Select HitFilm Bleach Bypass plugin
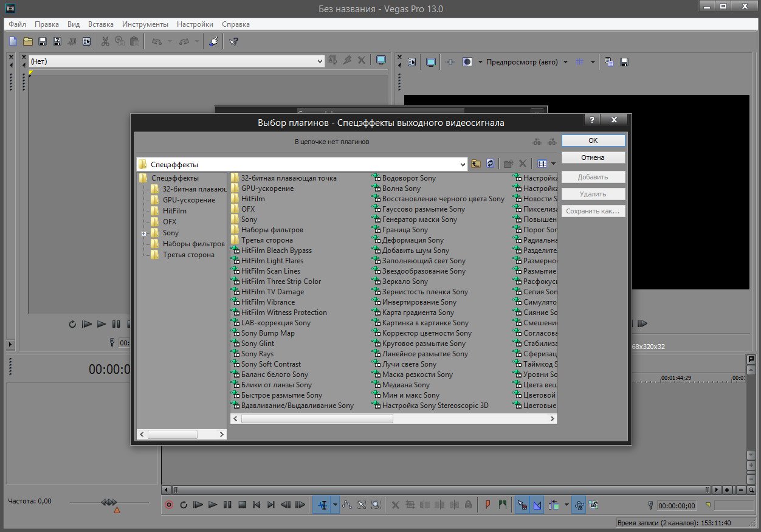 (x=271, y=250)
